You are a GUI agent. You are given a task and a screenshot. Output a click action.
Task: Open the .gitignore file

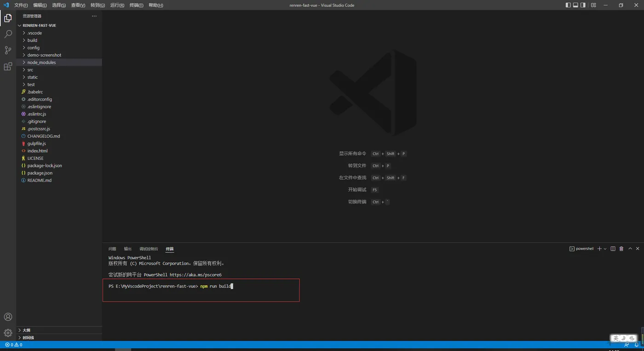(x=59, y=121)
